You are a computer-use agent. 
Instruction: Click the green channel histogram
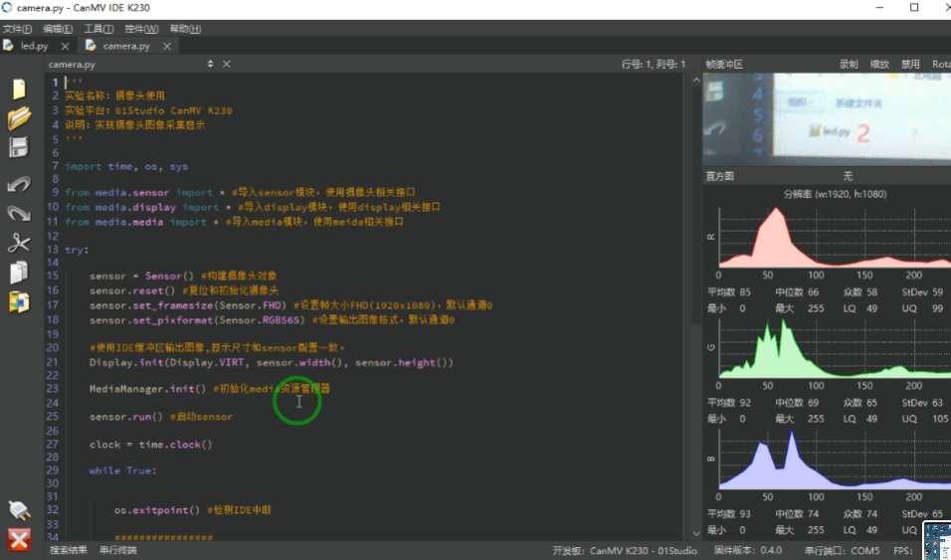(x=835, y=348)
